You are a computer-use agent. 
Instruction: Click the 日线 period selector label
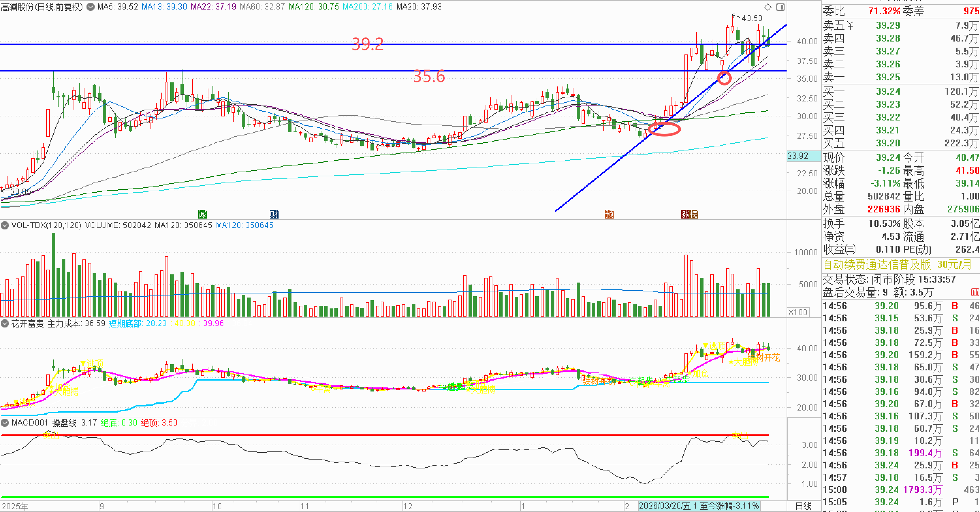(x=803, y=506)
